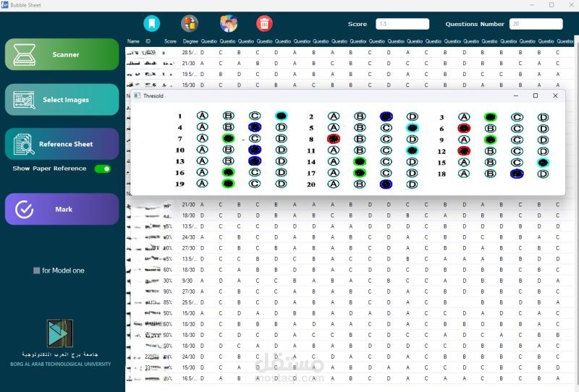
Task: Click question 20 filled bubble C
Action: point(386,184)
